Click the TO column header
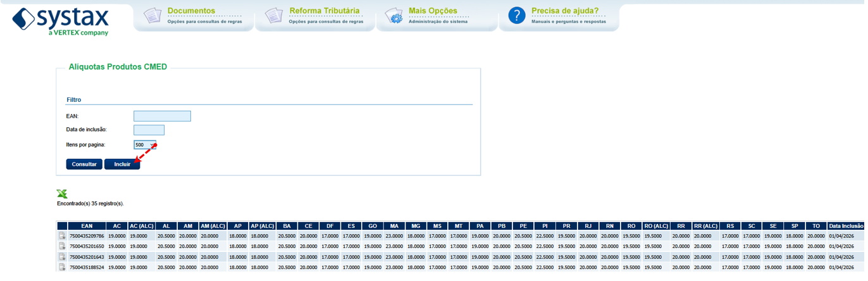 pos(815,226)
